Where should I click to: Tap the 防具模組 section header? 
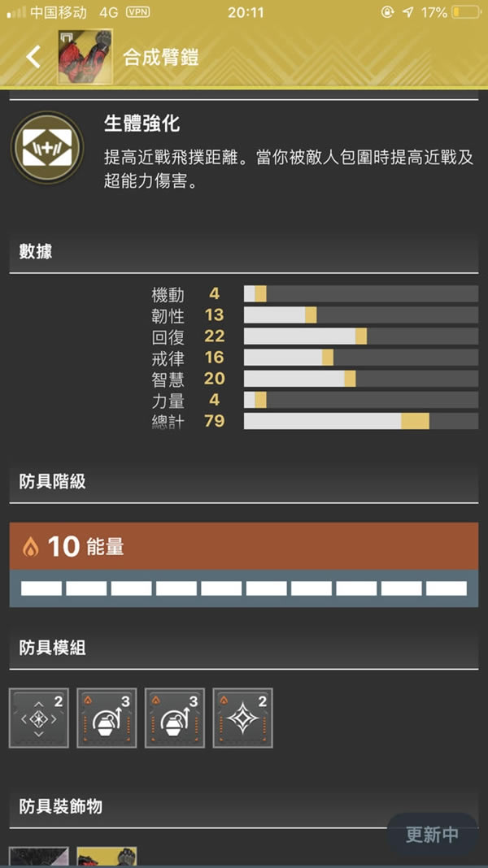point(53,648)
